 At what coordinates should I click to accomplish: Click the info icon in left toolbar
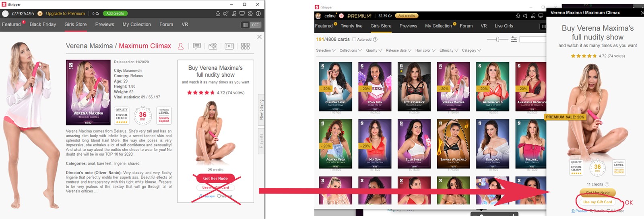[258, 14]
